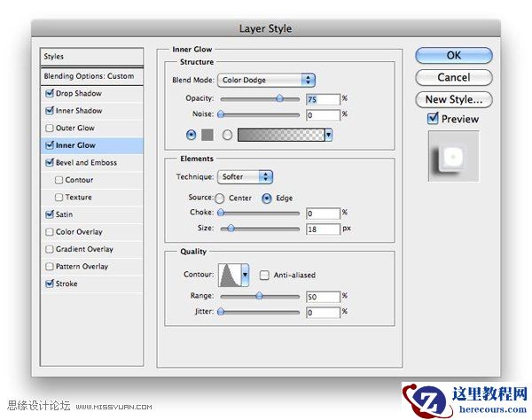This screenshot has height=420, width=532.
Task: Click the style preview thumbnail
Action: pyautogui.click(x=454, y=156)
